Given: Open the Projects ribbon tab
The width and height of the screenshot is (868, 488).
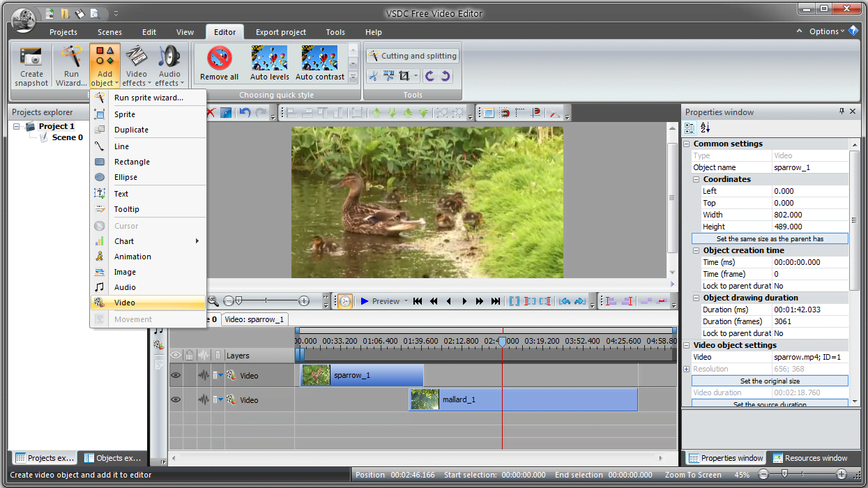Looking at the screenshot, I should (63, 32).
